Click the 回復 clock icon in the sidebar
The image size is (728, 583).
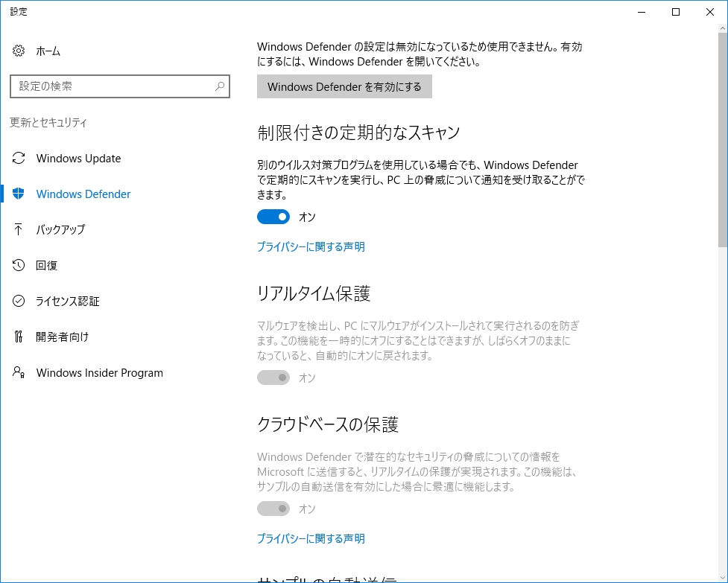18,265
